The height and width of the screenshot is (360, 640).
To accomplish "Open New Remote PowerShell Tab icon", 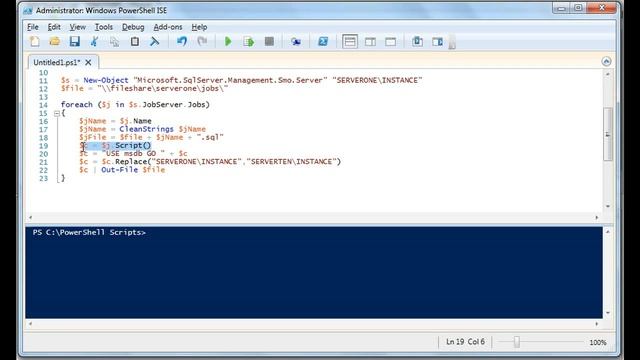I will pos(296,42).
